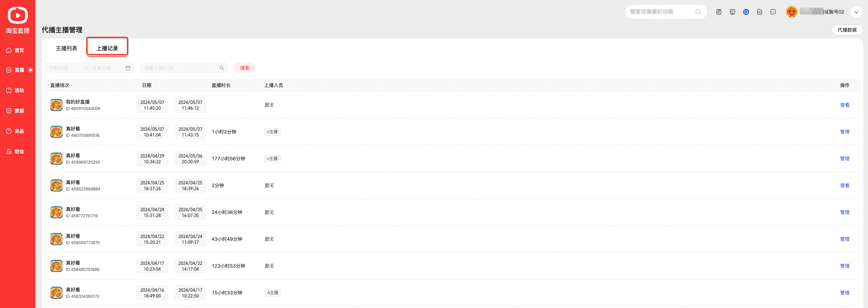
Task: Expand the account dropdown chevron
Action: [856, 12]
